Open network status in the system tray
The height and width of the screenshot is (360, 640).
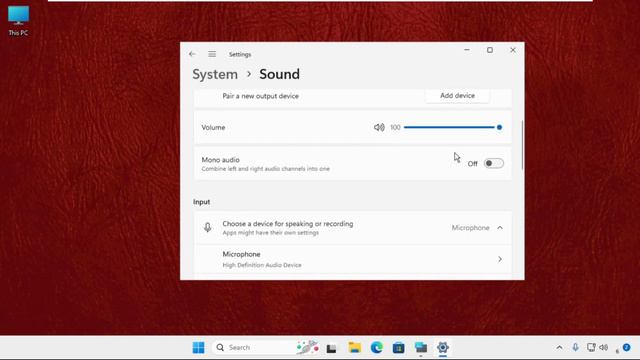point(591,347)
